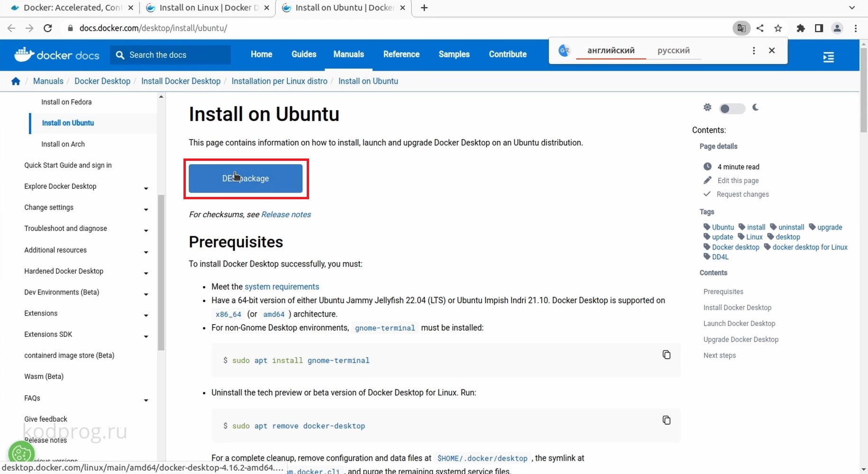Image resolution: width=868 pixels, height=474 pixels.
Task: Expand Dev Environments (Beta) section
Action: coord(146,294)
